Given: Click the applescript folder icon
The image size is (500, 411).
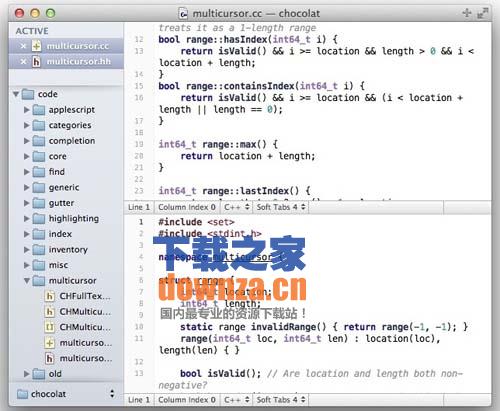Looking at the screenshot, I should tap(39, 110).
